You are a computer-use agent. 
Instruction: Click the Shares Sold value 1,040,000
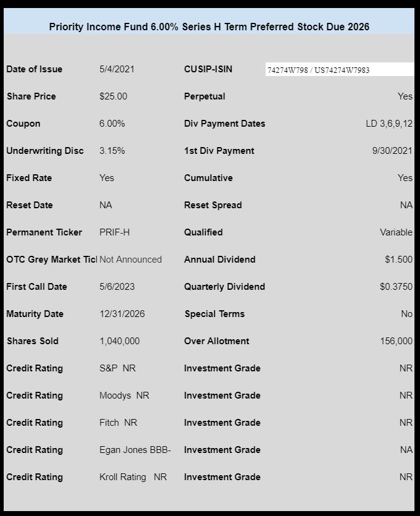click(119, 341)
